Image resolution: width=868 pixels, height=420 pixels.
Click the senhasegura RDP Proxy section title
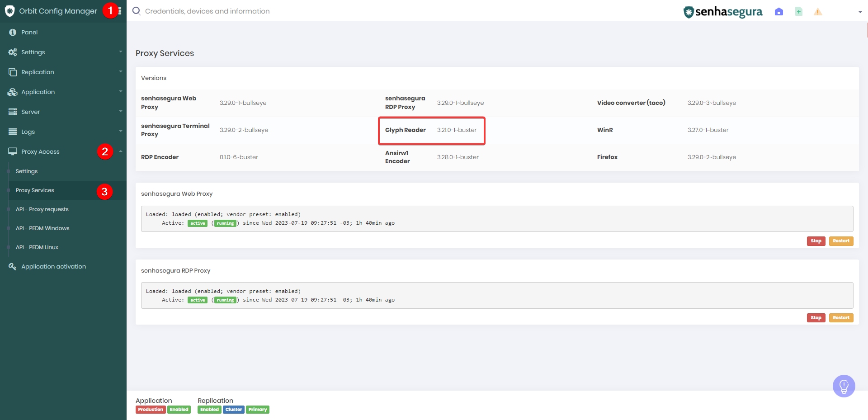click(175, 271)
